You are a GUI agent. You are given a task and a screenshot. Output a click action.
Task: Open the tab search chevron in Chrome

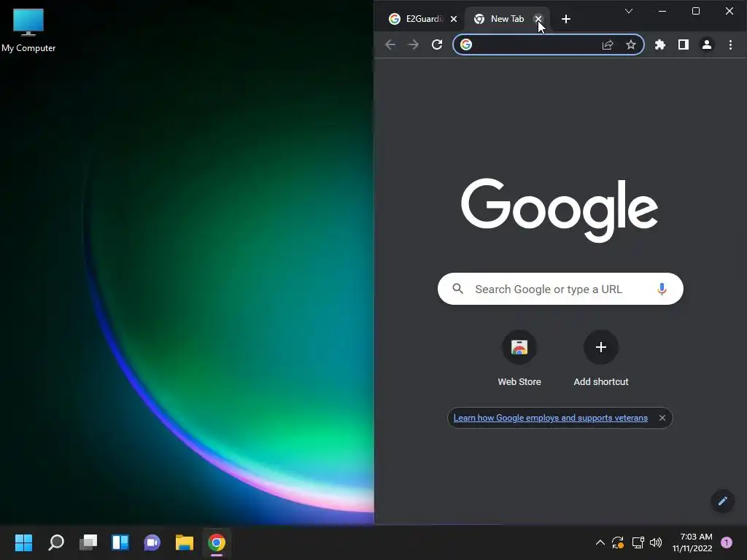(x=629, y=11)
